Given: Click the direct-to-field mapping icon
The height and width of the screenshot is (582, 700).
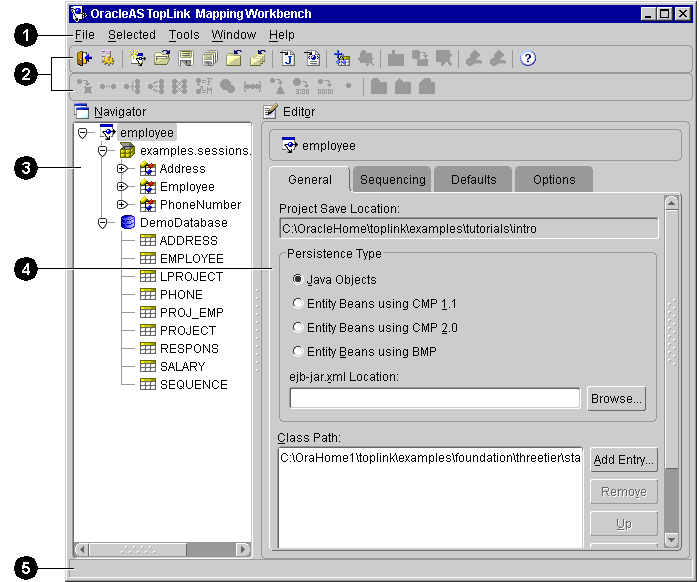Looking at the screenshot, I should (x=84, y=86).
